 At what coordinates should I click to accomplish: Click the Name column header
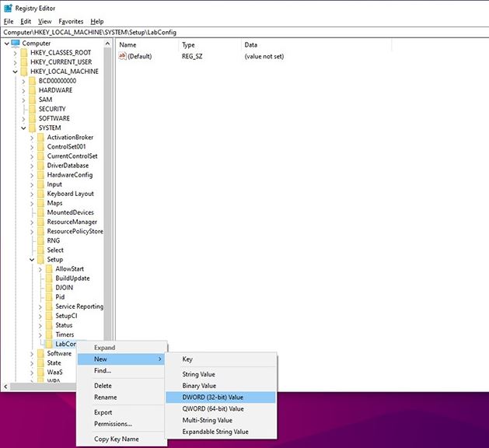148,45
